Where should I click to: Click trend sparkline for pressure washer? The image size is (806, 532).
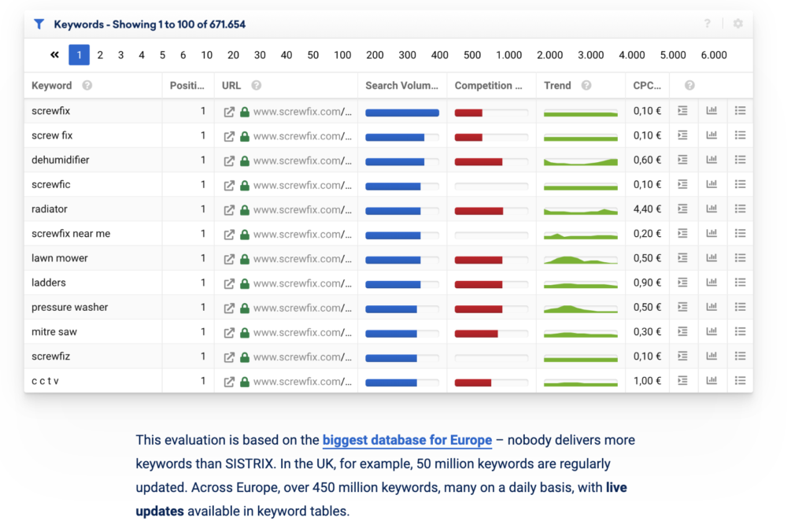coord(581,308)
